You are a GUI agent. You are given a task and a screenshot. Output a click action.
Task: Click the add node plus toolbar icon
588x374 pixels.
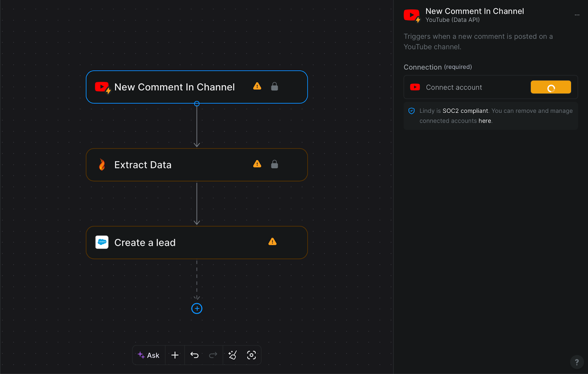(175, 355)
